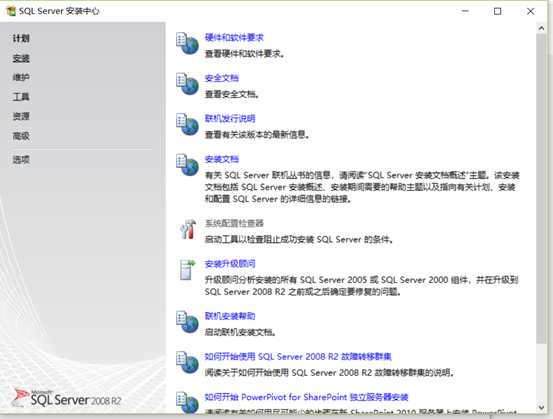Click description text 查看硬件和软件要求。

[x=245, y=54]
